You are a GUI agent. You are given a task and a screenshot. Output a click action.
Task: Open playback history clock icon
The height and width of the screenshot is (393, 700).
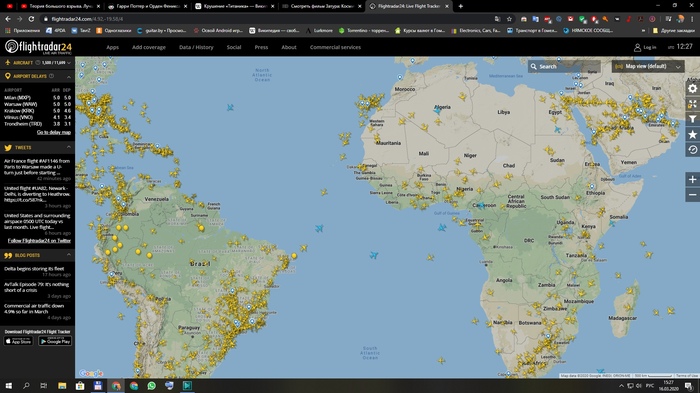click(692, 150)
